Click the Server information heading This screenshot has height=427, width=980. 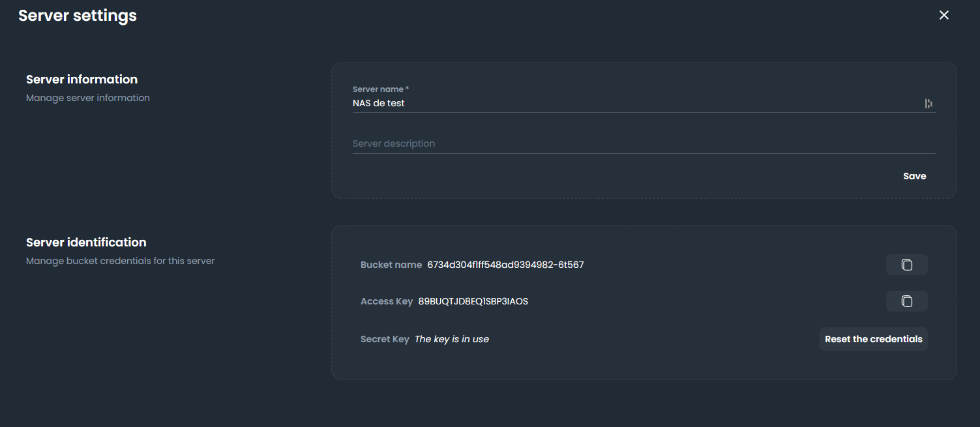(x=82, y=79)
